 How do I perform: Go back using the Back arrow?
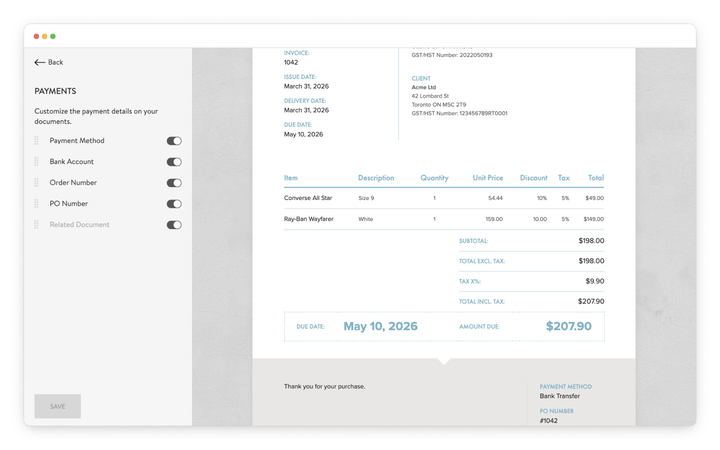pyautogui.click(x=49, y=62)
